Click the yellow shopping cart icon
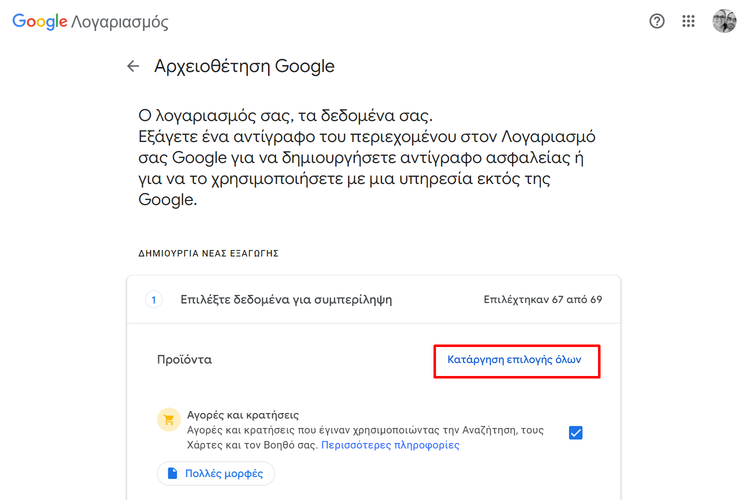Image resolution: width=750 pixels, height=500 pixels. tap(169, 420)
